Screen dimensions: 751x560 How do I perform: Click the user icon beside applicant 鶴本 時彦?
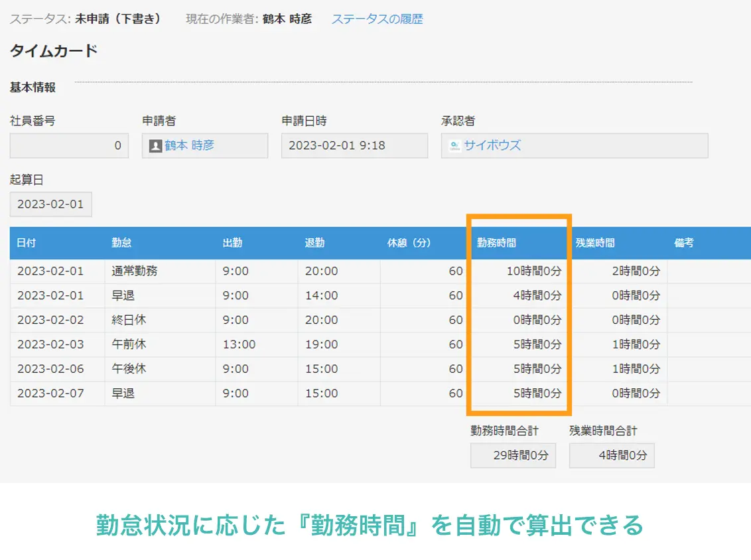point(155,146)
